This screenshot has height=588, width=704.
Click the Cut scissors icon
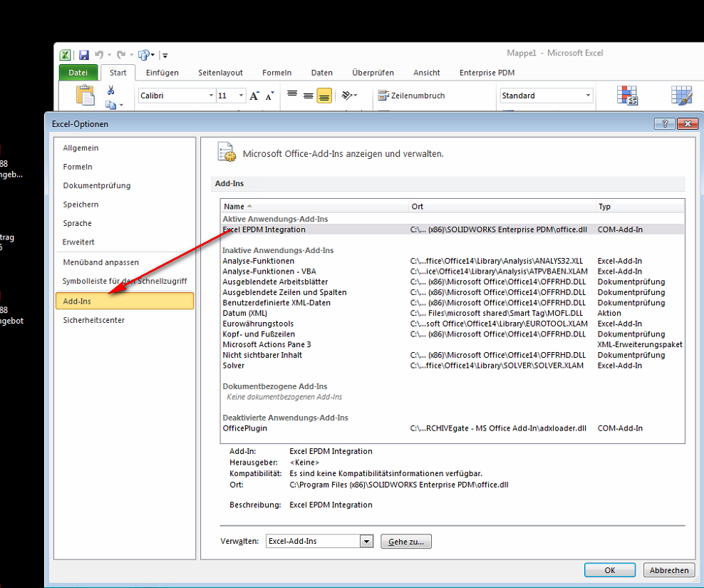110,91
